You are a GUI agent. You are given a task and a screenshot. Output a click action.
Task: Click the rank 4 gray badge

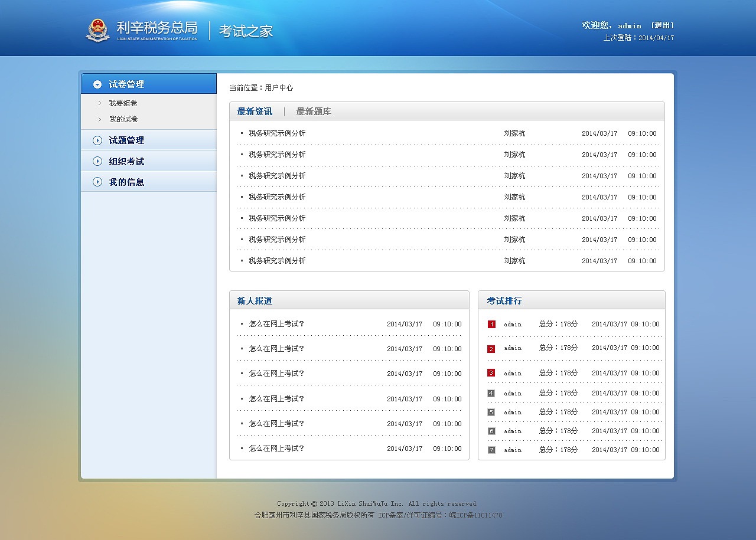tap(491, 393)
